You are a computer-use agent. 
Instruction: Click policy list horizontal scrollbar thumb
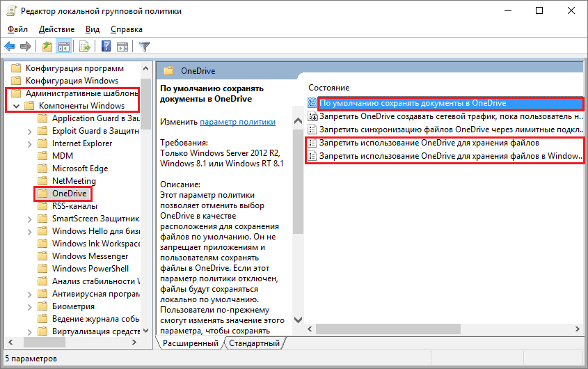pyautogui.click(x=388, y=329)
